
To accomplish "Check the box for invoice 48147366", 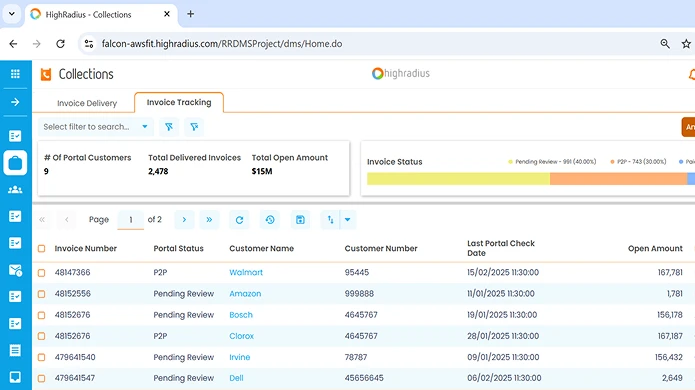I will pyautogui.click(x=41, y=273).
